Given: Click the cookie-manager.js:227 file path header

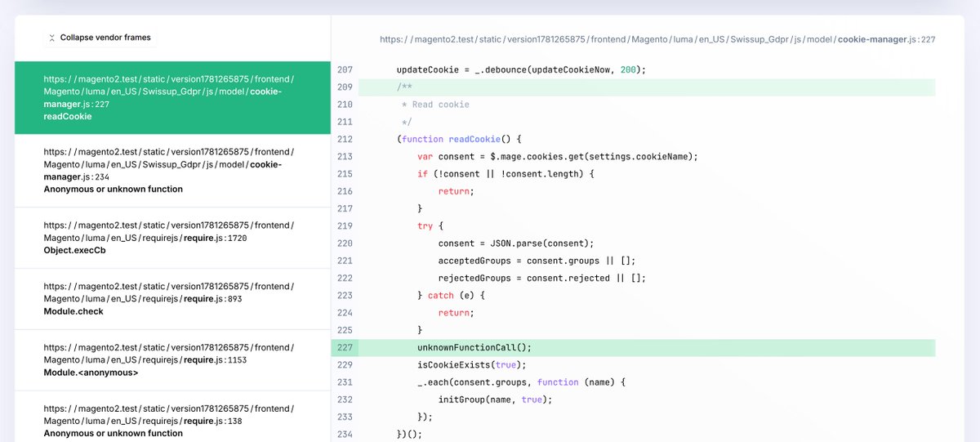Looking at the screenshot, I should 657,39.
